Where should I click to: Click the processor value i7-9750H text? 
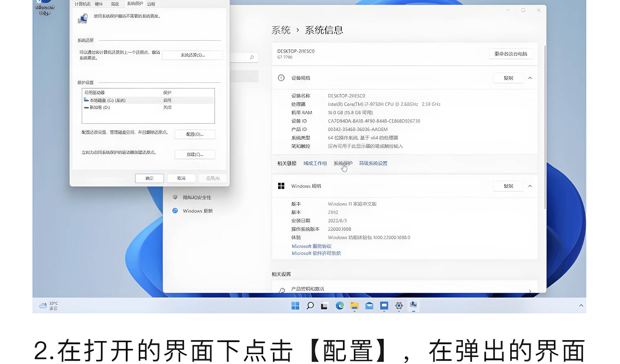pyautogui.click(x=384, y=104)
